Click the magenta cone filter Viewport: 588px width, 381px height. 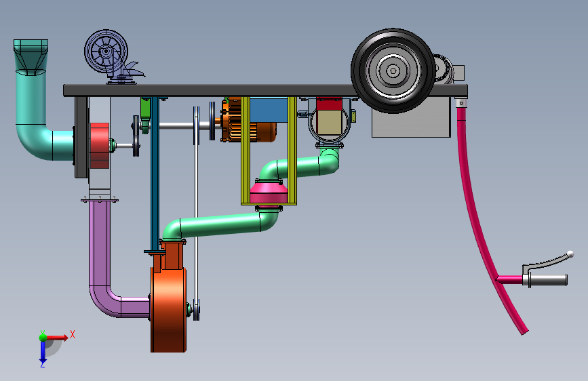(269, 193)
